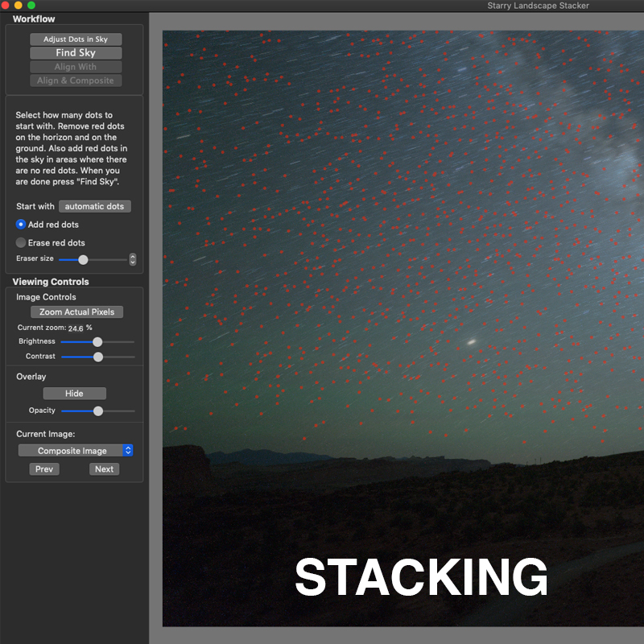
Task: Click the Opacity slider handle
Action: coord(98,411)
